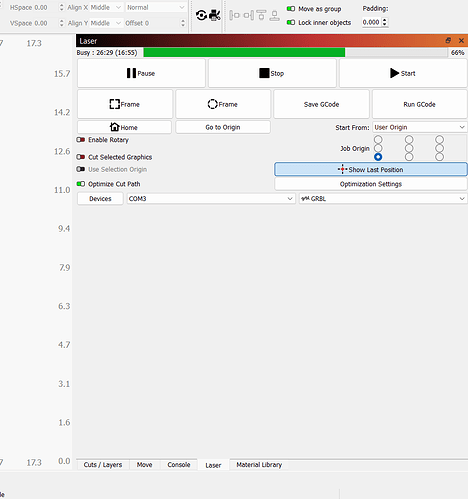Viewport: 468px width, 499px height.
Task: Open the Console tab
Action: (x=179, y=465)
